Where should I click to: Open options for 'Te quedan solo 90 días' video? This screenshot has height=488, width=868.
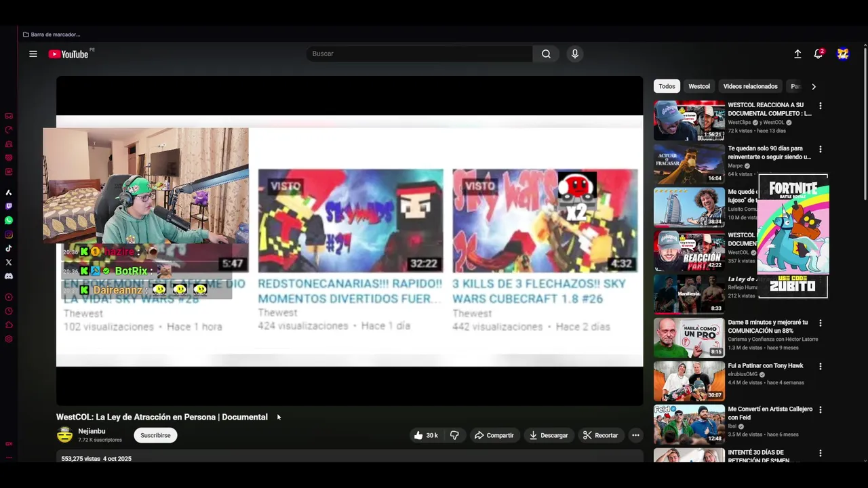click(x=821, y=149)
